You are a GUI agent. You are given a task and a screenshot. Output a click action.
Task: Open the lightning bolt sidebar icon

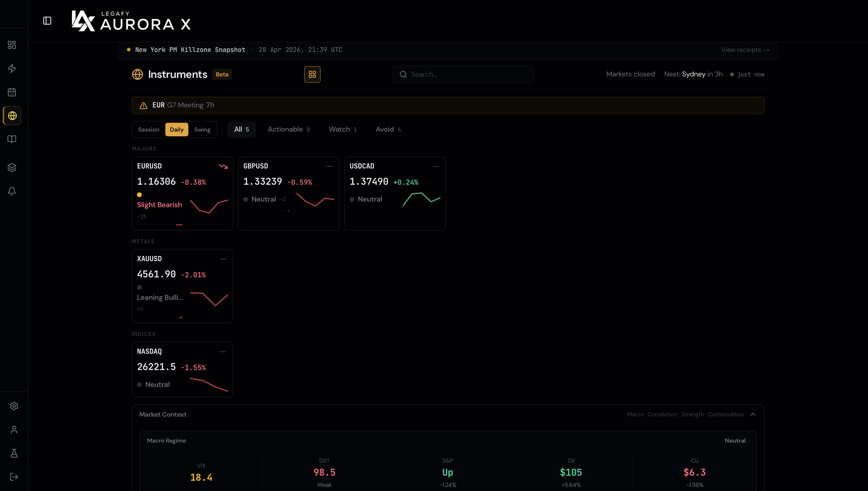click(x=12, y=68)
